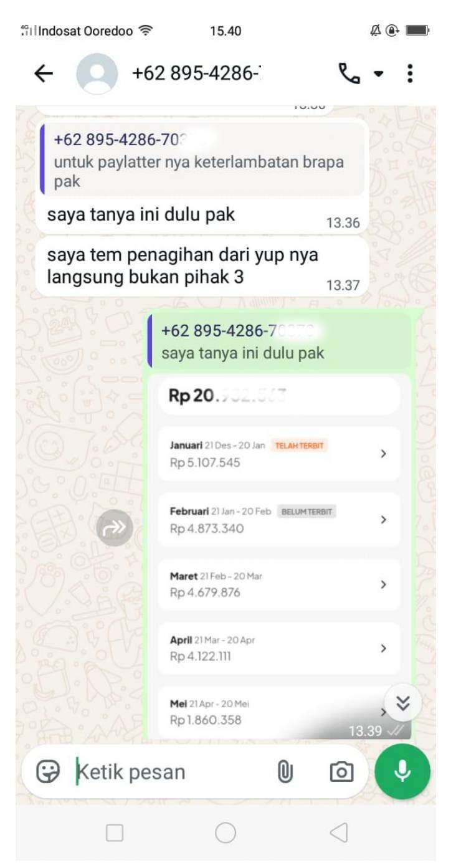The image size is (451, 868).
Task: Open the camera from message bar
Action: [341, 772]
